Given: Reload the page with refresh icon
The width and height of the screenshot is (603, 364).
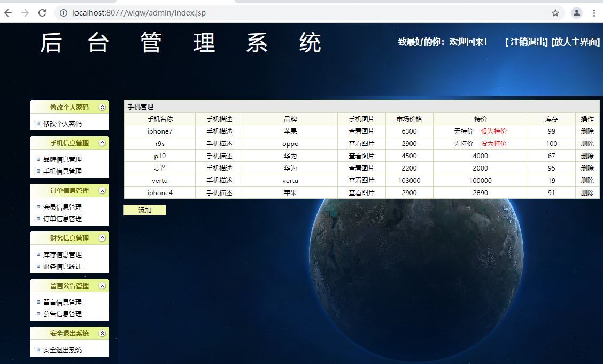Looking at the screenshot, I should click(x=42, y=13).
